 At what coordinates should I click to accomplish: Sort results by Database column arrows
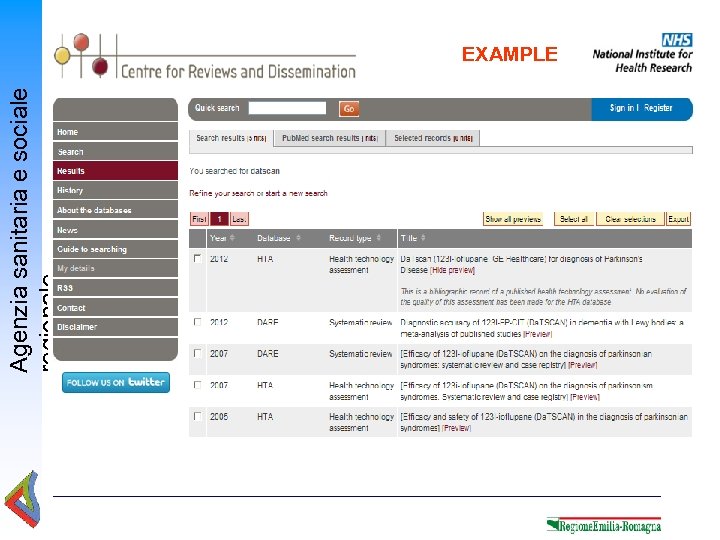[298, 238]
